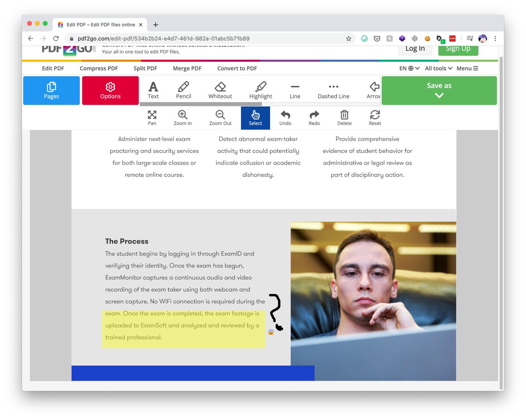The image size is (526, 420).
Task: Open the Pages panel
Action: click(51, 91)
